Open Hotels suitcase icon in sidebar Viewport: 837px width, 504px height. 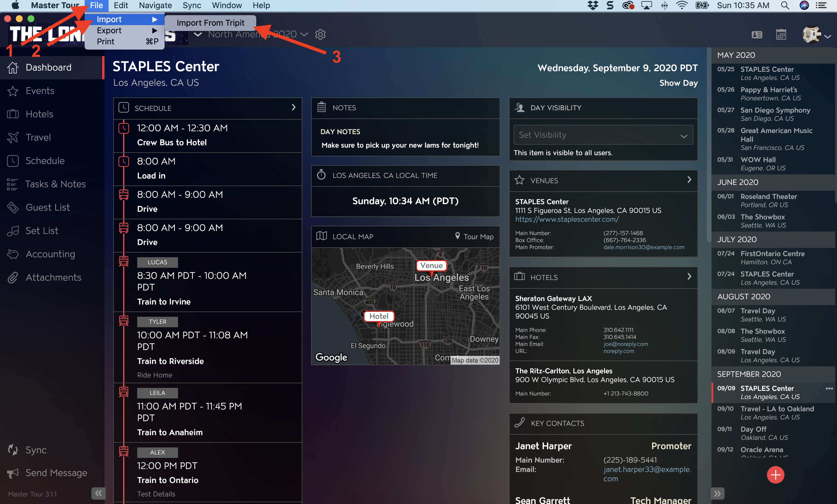(x=13, y=114)
